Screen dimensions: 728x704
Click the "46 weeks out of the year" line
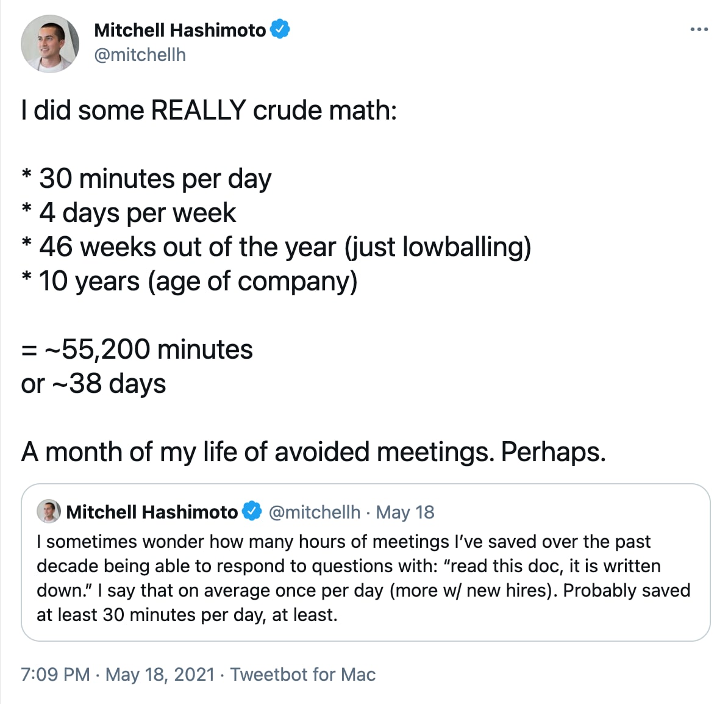coord(276,246)
